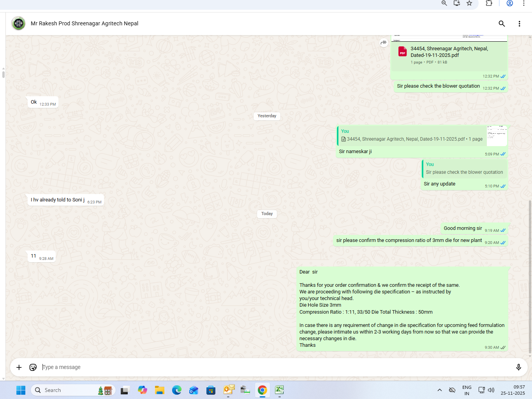This screenshot has height=399, width=532.
Task: Open the chat three-dot menu
Action: (x=519, y=24)
